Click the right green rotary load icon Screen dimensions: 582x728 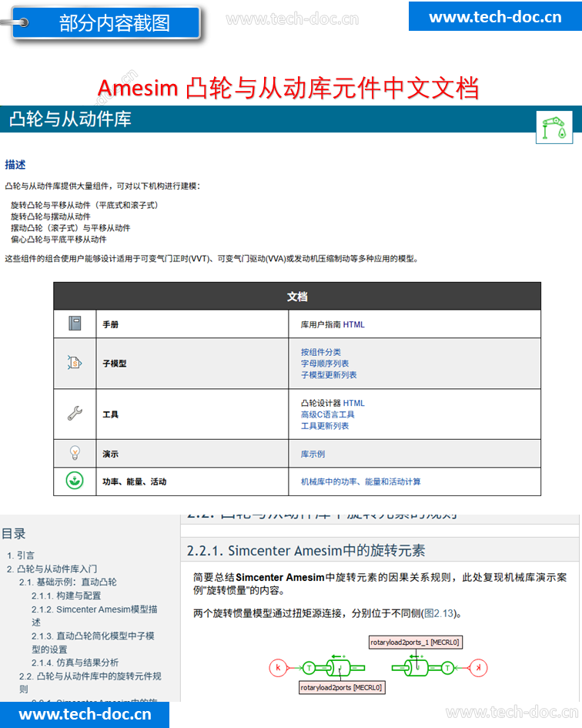[416, 668]
